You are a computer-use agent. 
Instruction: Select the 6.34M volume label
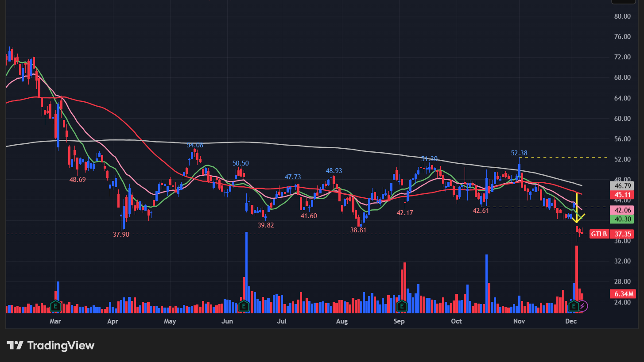pos(622,294)
